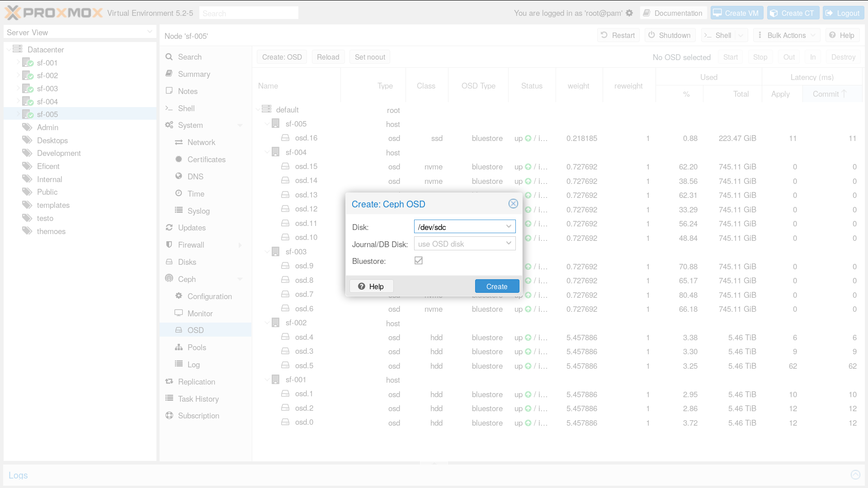Click the OSD Type column header

point(478,85)
